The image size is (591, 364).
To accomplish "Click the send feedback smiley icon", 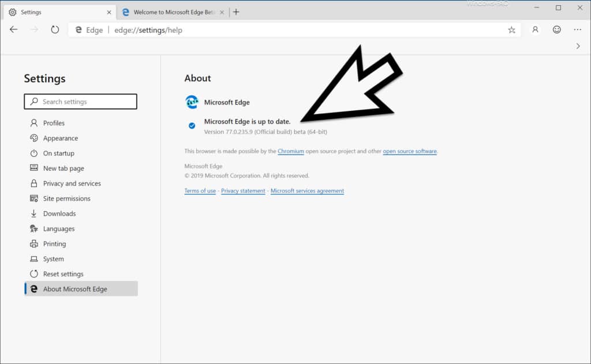I will point(556,29).
